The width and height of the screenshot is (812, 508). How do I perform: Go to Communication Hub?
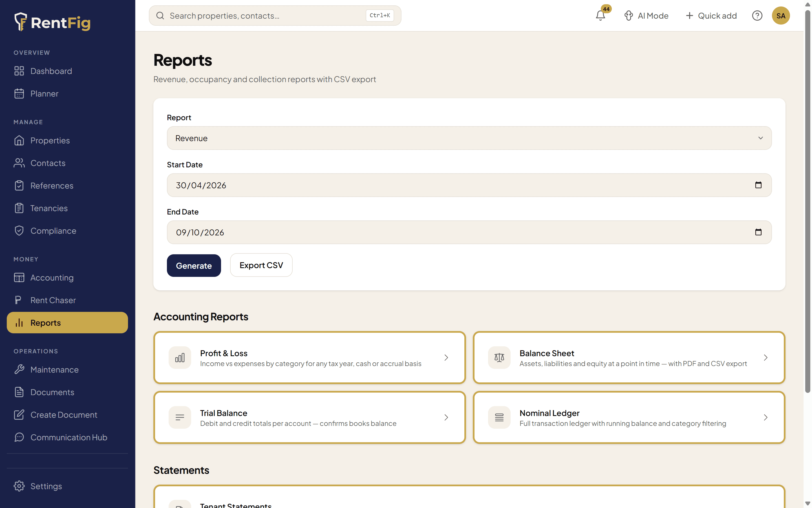click(x=67, y=437)
